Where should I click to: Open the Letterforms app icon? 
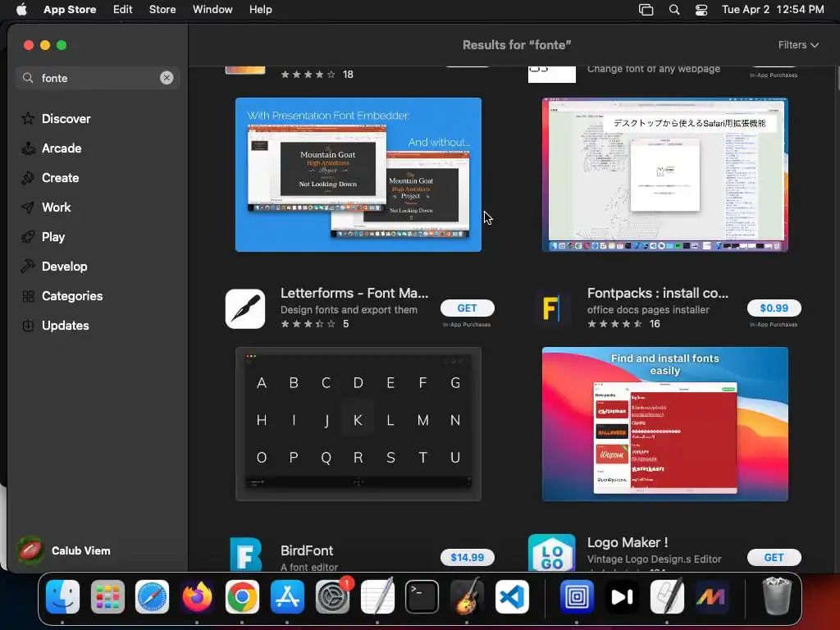(x=245, y=308)
